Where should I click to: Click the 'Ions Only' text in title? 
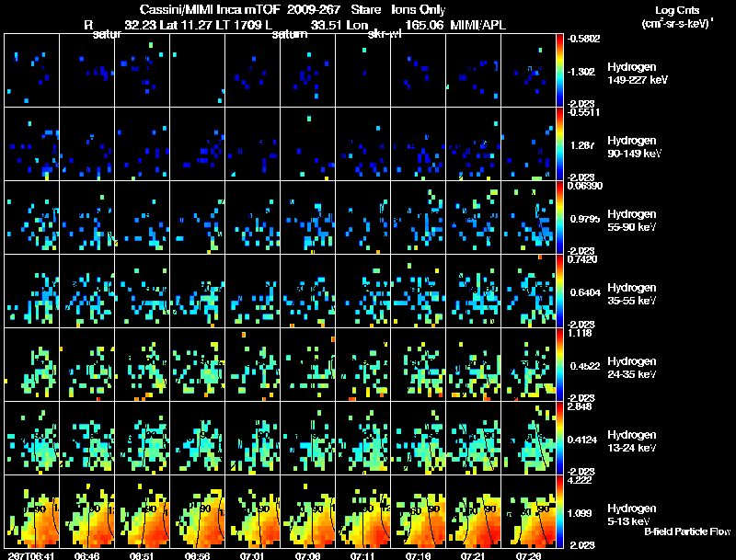coord(419,10)
